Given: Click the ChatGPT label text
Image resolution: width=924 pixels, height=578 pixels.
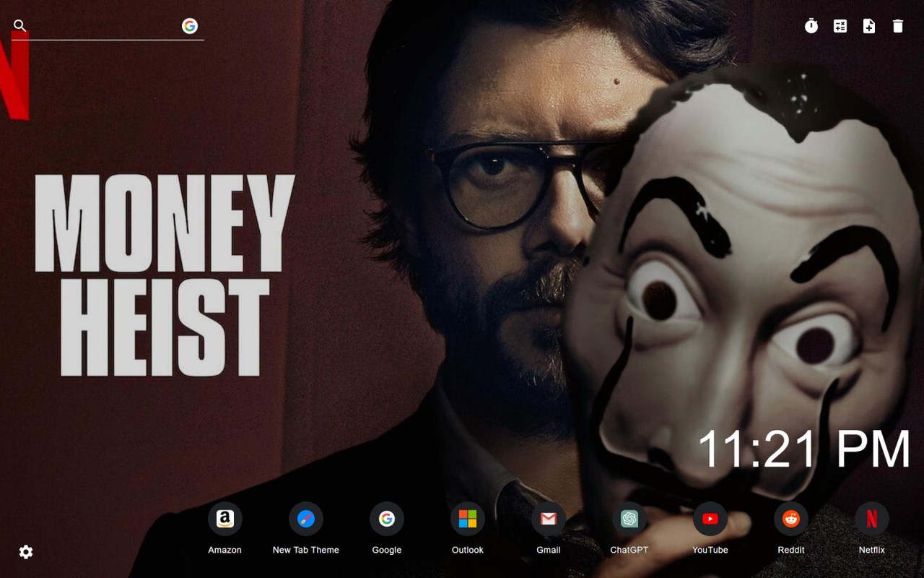Looking at the screenshot, I should point(629,550).
